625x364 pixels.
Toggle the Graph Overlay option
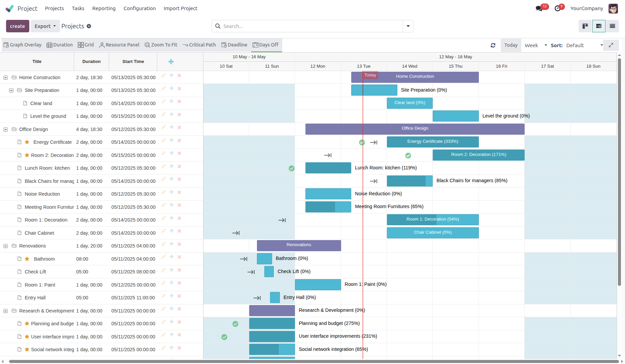coord(22,45)
